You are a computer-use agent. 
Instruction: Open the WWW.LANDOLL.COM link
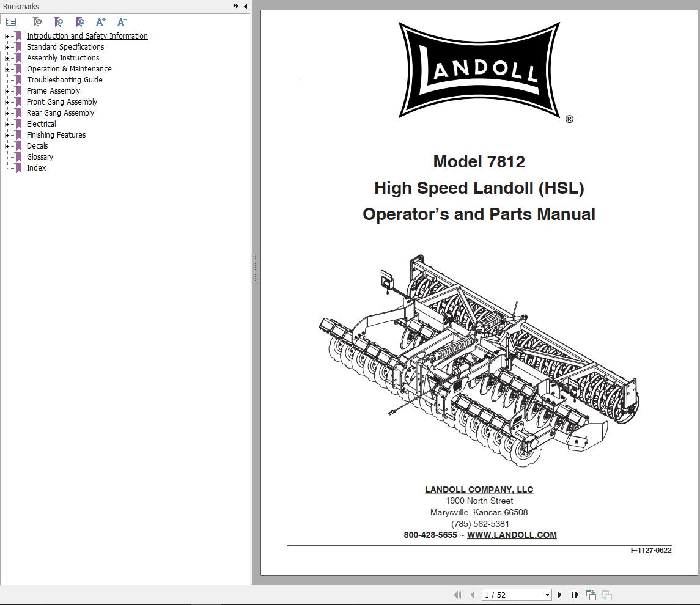tap(512, 535)
